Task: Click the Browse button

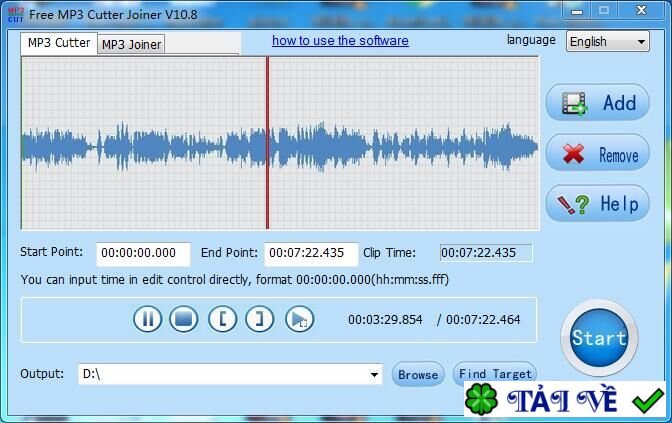Action: pyautogui.click(x=418, y=375)
